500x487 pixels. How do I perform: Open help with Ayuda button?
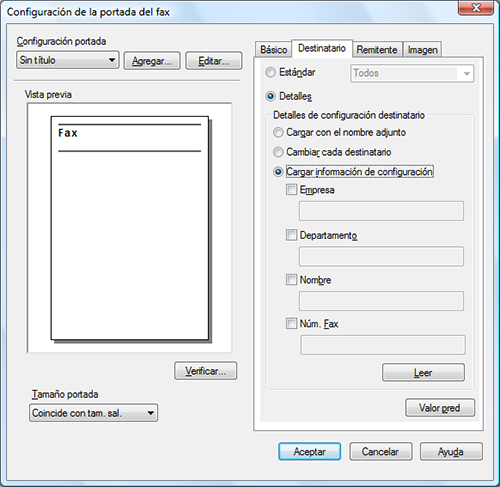[451, 452]
